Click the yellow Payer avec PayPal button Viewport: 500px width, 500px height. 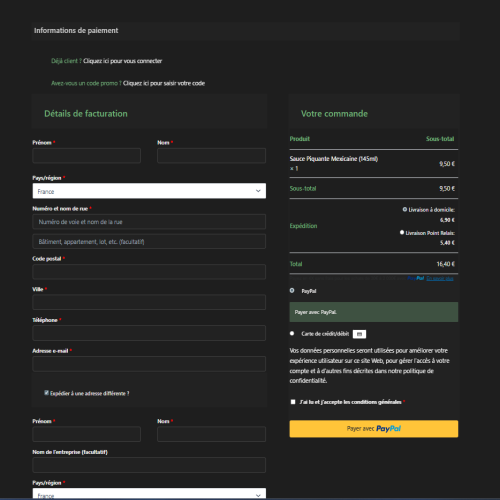click(x=374, y=429)
